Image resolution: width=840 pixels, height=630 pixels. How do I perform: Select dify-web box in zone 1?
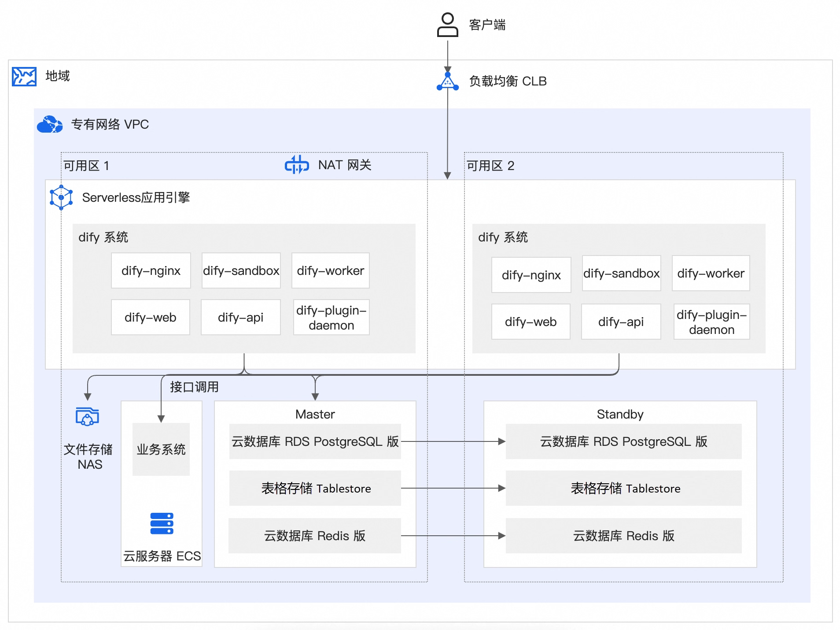click(151, 317)
